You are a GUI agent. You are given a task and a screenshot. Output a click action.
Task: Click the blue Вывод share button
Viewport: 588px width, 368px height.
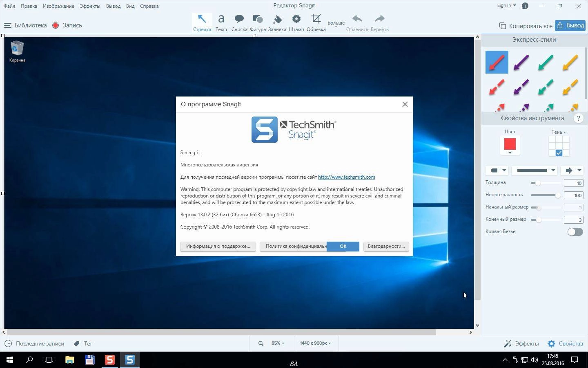click(x=570, y=25)
